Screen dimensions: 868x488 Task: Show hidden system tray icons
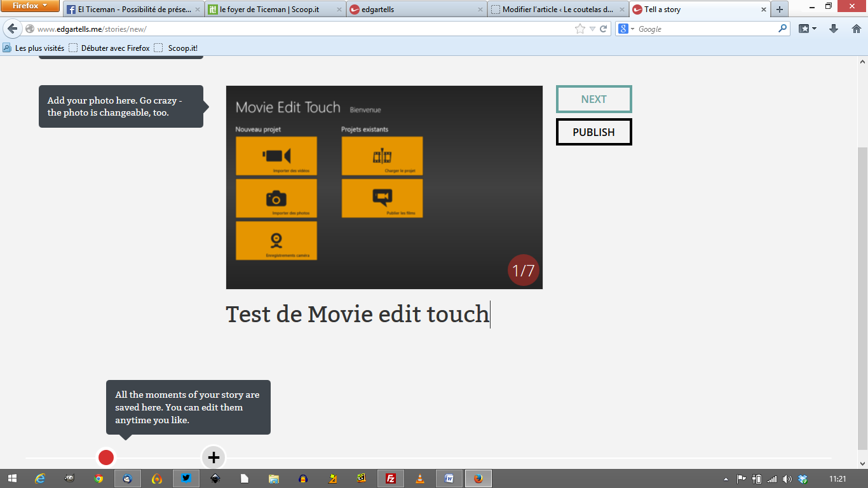click(x=726, y=478)
